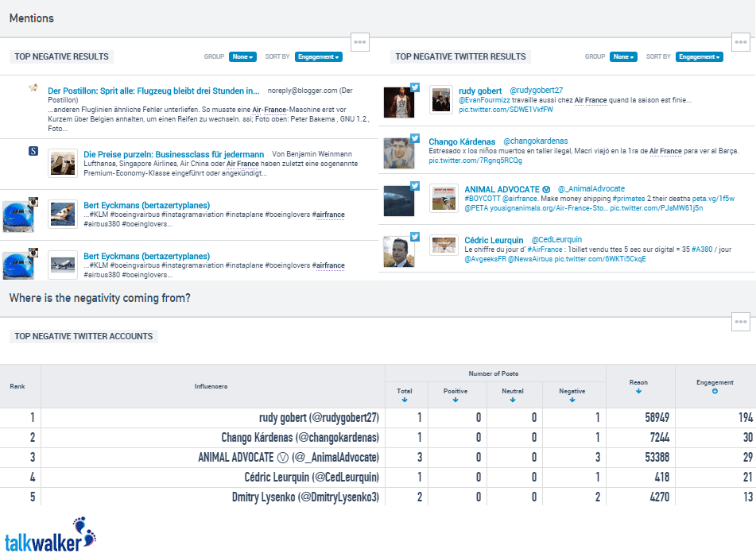Sort table by Reach arrow

[638, 391]
